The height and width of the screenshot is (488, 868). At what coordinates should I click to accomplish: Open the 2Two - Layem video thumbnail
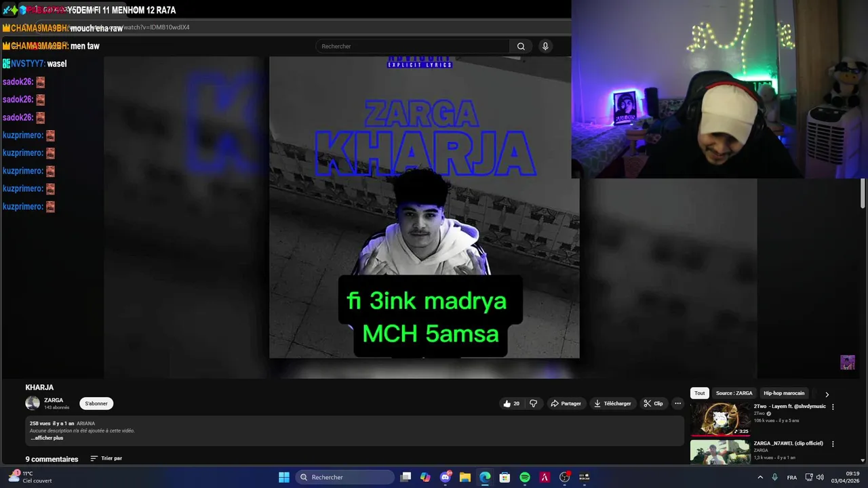[720, 419]
